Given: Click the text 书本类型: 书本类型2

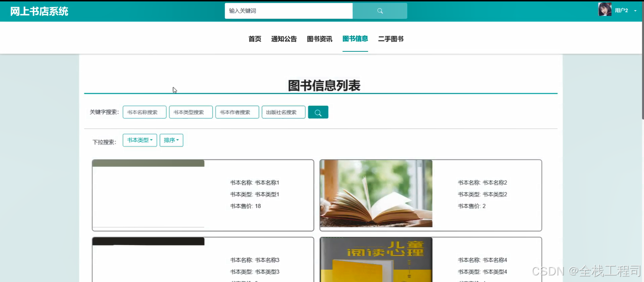Looking at the screenshot, I should coord(482,194).
